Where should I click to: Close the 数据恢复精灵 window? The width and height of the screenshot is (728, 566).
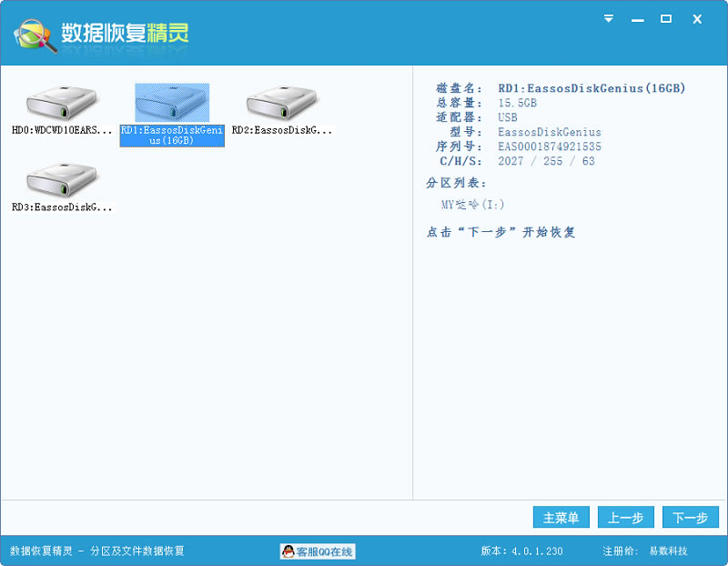click(x=697, y=18)
